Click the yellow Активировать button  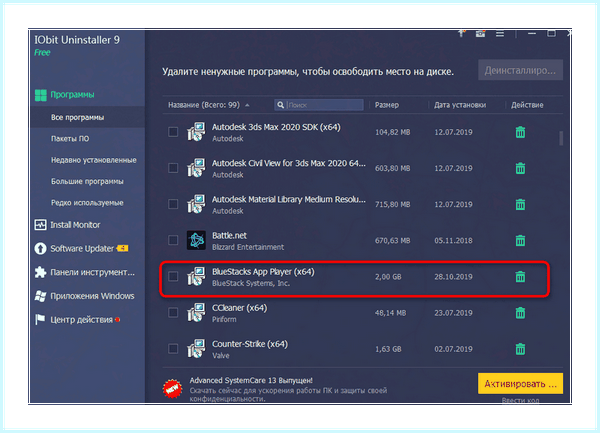tap(520, 384)
